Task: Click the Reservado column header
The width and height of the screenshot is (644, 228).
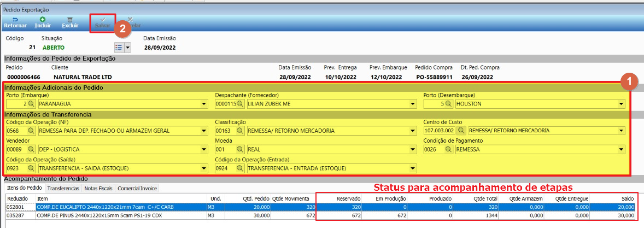Action: [338, 198]
